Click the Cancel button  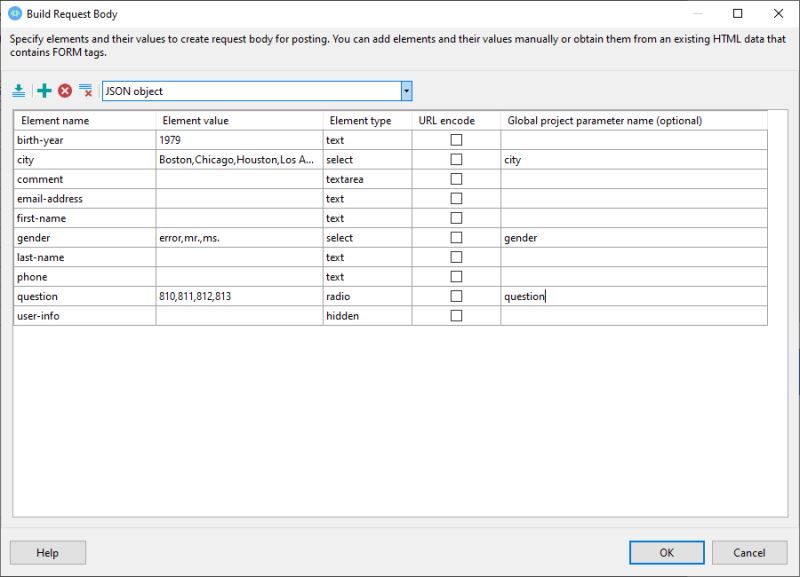pyautogui.click(x=749, y=553)
